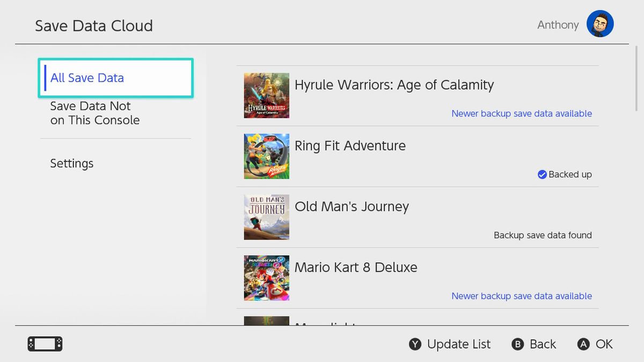
Task: Click the Backed up status label
Action: point(569,174)
